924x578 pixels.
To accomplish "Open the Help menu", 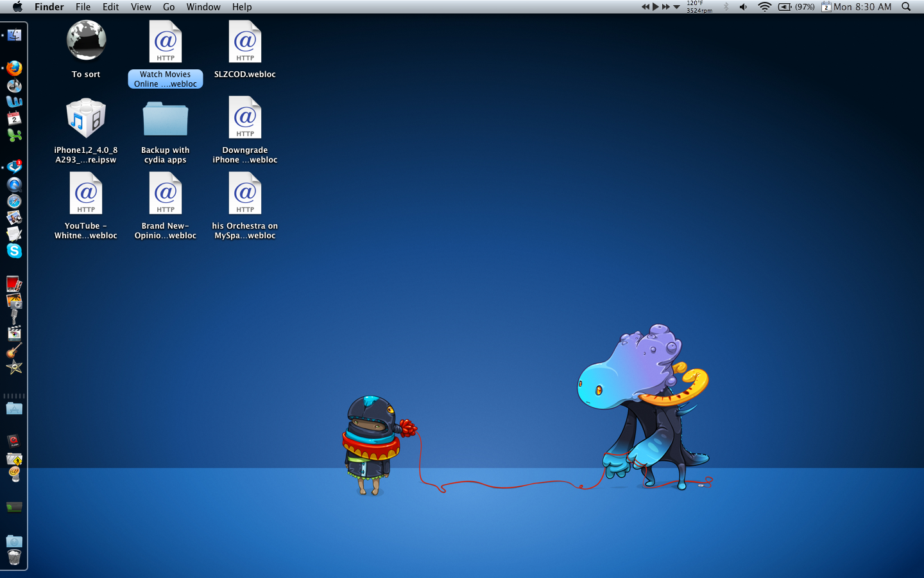I will (x=242, y=6).
